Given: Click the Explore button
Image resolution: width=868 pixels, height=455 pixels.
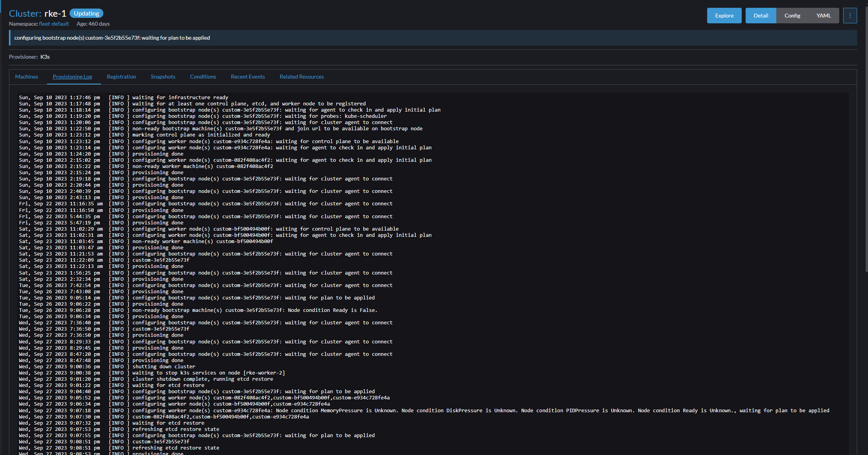Looking at the screenshot, I should (724, 16).
